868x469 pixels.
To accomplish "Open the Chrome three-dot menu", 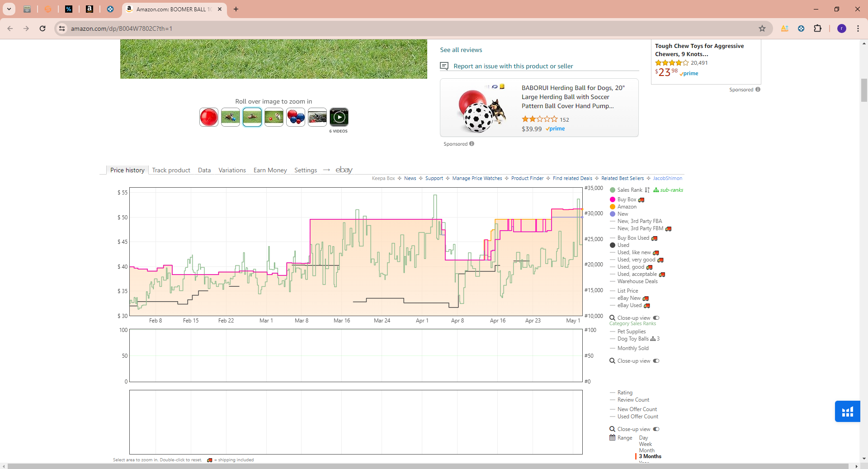I will [x=858, y=28].
